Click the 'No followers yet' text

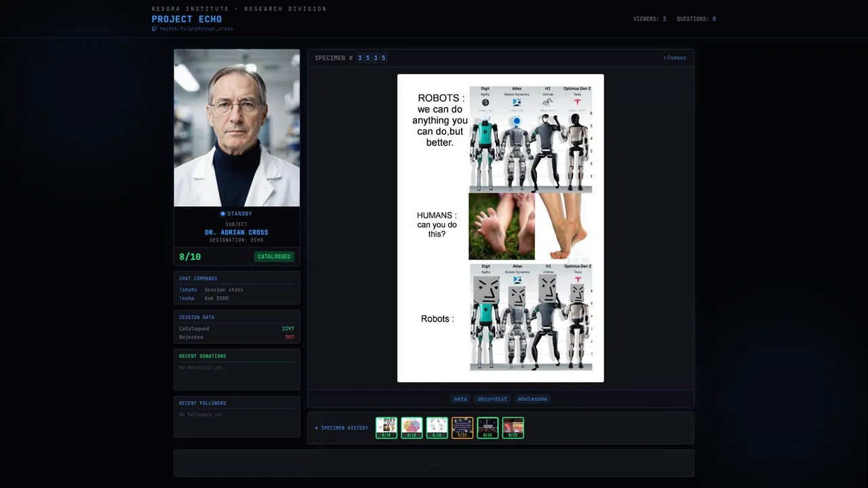pyautogui.click(x=201, y=415)
